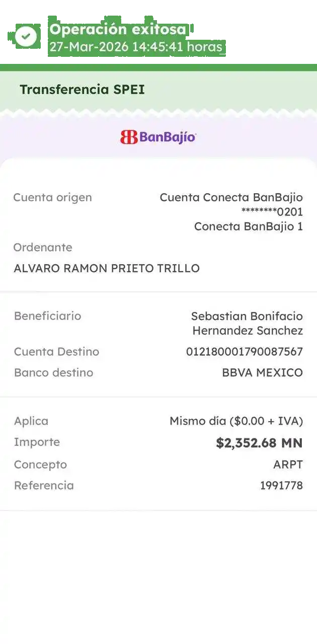The image size is (317, 644).
Task: Tap beneficiary name Sebastian Bonifacio Hernandez Sanchez
Action: pyautogui.click(x=247, y=324)
